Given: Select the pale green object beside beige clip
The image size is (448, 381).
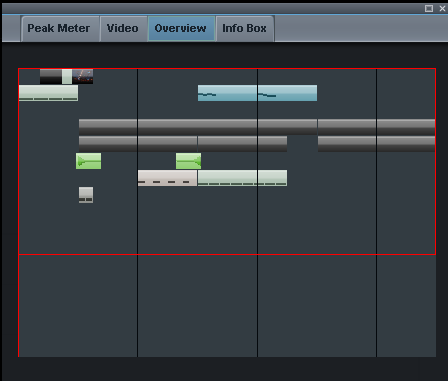Looking at the screenshot, I should [227, 178].
